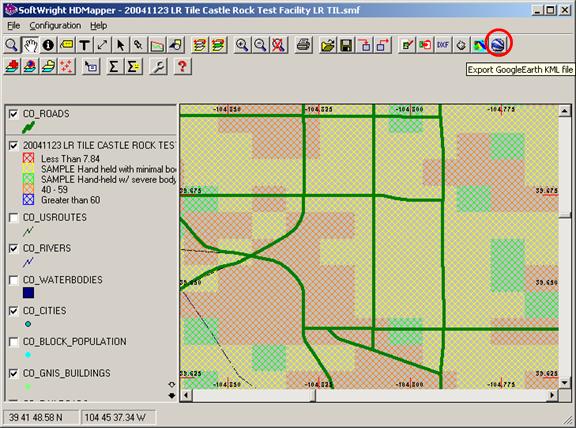Viewport: 576px width, 428px height.
Task: Click the compass target icon
Action: coord(461,45)
